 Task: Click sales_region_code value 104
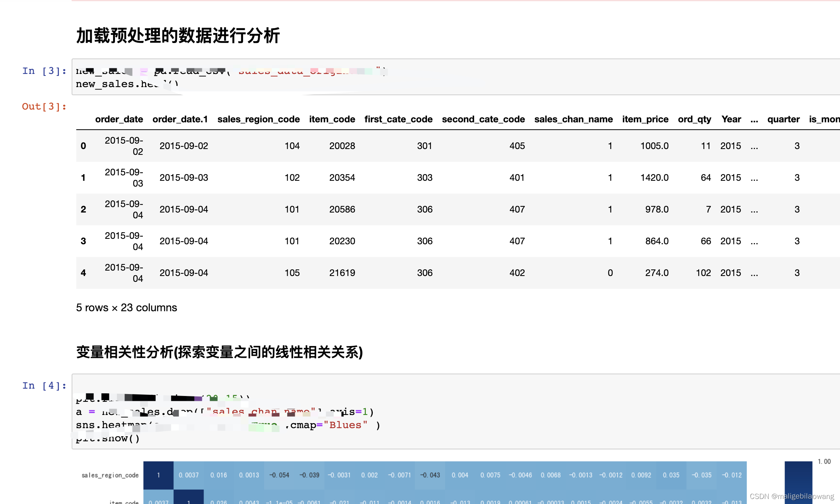click(292, 146)
